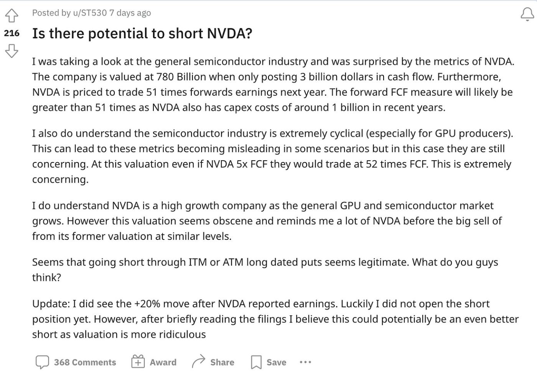Click the "Update:" paragraph about the +20% move

click(268, 319)
